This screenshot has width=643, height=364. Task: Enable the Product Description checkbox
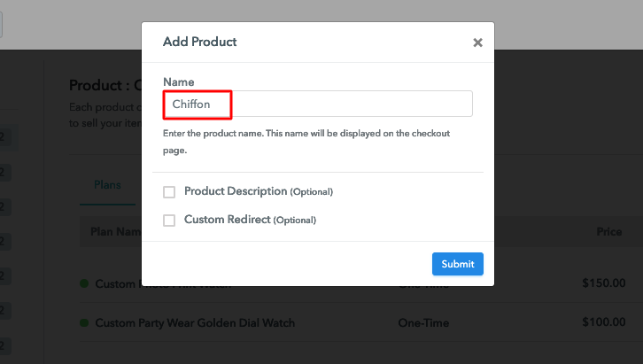169,192
